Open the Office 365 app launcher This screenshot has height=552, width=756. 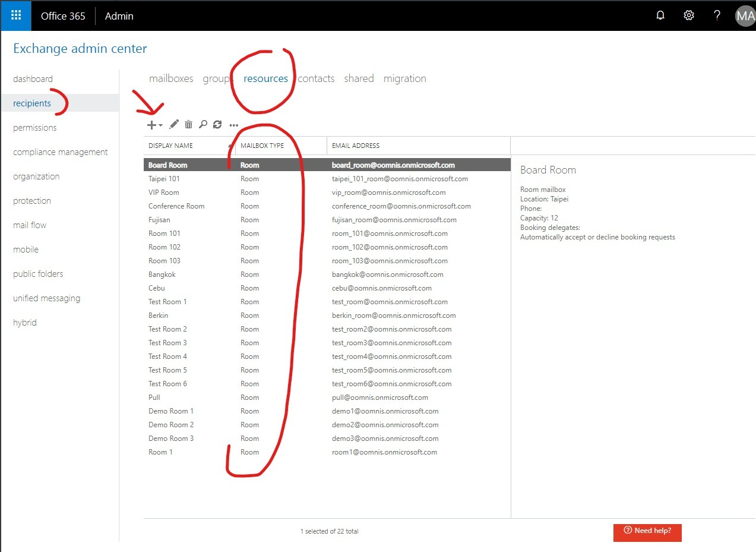pyautogui.click(x=16, y=15)
